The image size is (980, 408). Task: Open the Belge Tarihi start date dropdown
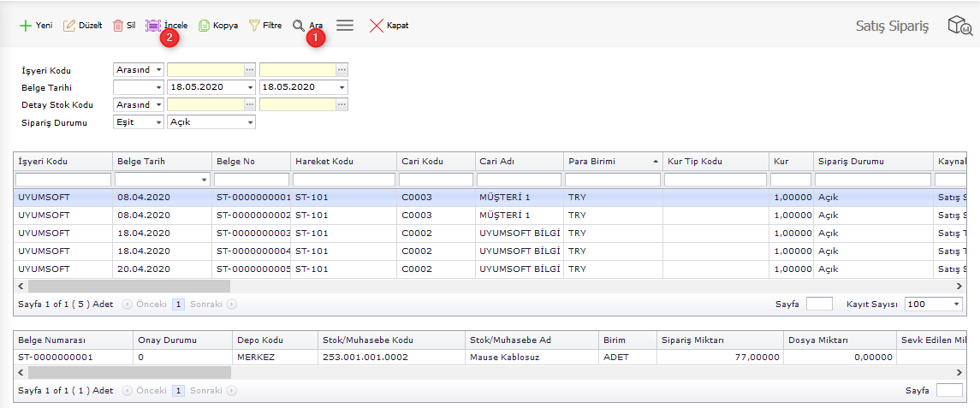pyautogui.click(x=250, y=87)
